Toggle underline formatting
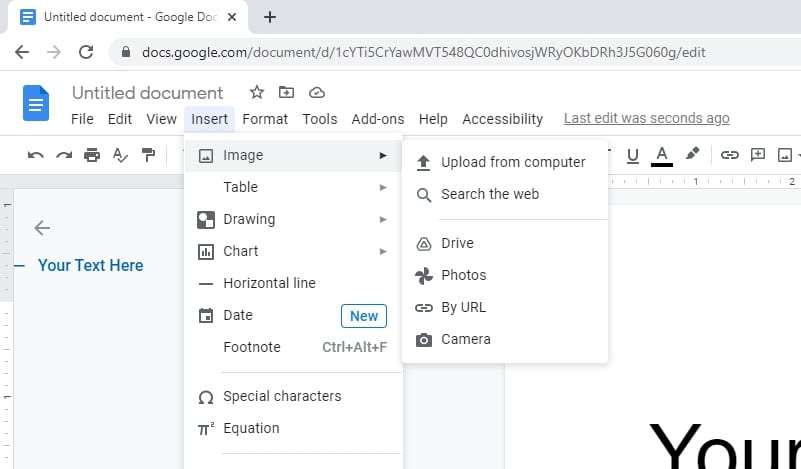 point(632,155)
